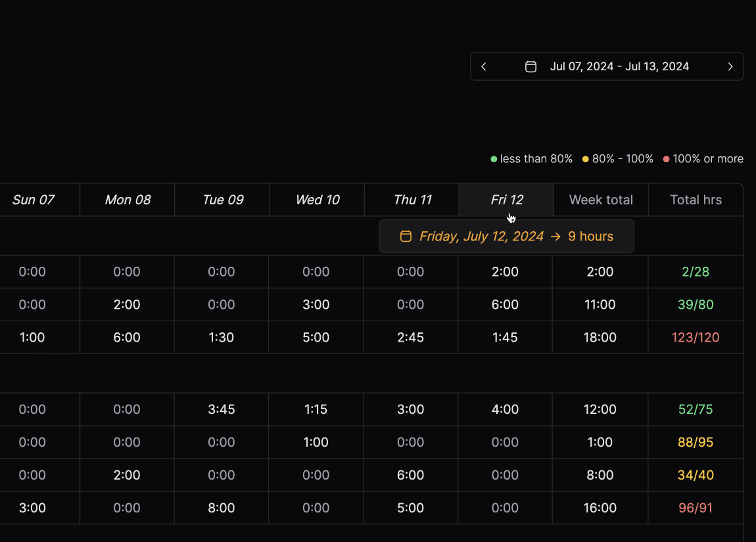Click Tuesday 1:30 cell
The image size is (756, 542).
click(x=222, y=337)
